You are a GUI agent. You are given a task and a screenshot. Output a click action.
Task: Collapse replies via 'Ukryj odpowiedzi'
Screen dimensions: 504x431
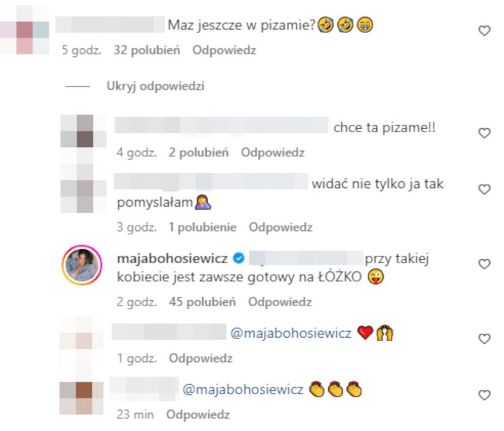pos(155,86)
